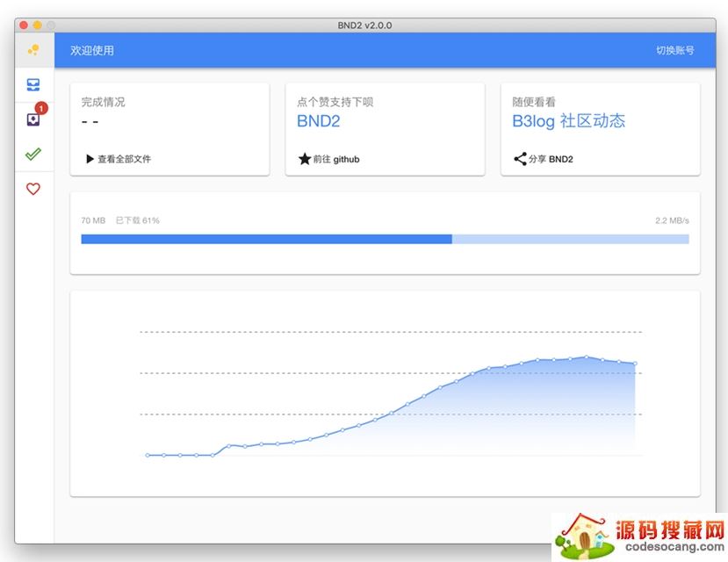
Task: Click the 随便看看 card label
Action: (534, 102)
